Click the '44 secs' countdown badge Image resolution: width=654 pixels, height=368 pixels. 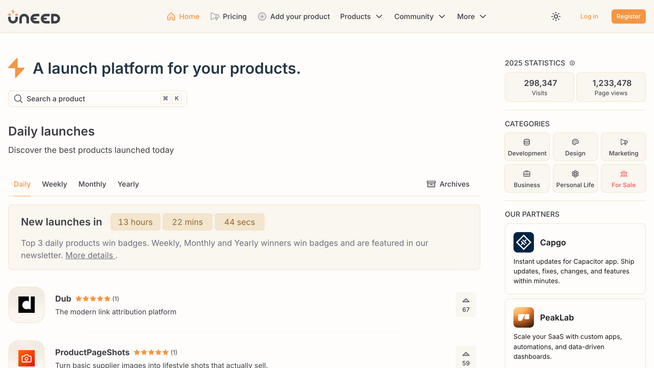click(x=239, y=222)
